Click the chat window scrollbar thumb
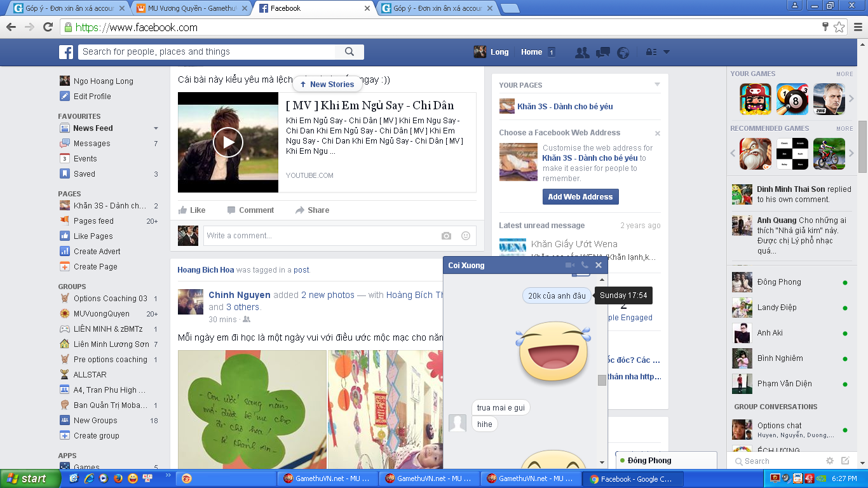868x488 pixels. [602, 380]
